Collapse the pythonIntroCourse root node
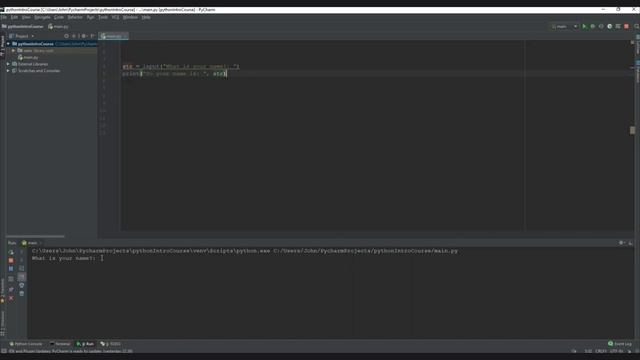 coord(8,44)
